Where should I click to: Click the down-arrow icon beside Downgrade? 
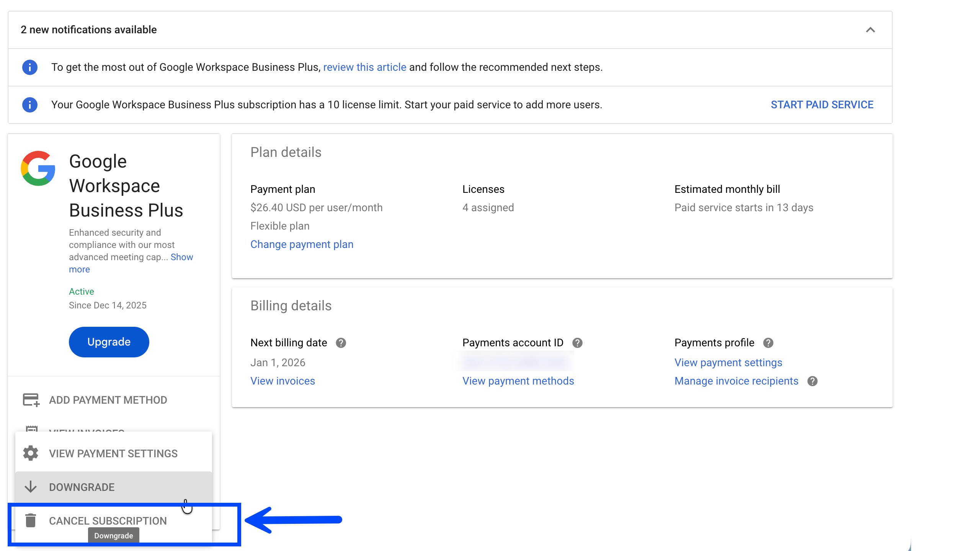coord(30,487)
